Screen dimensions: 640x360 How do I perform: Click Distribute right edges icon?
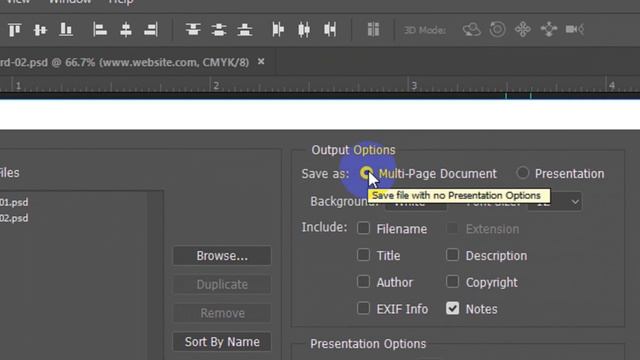(330, 30)
